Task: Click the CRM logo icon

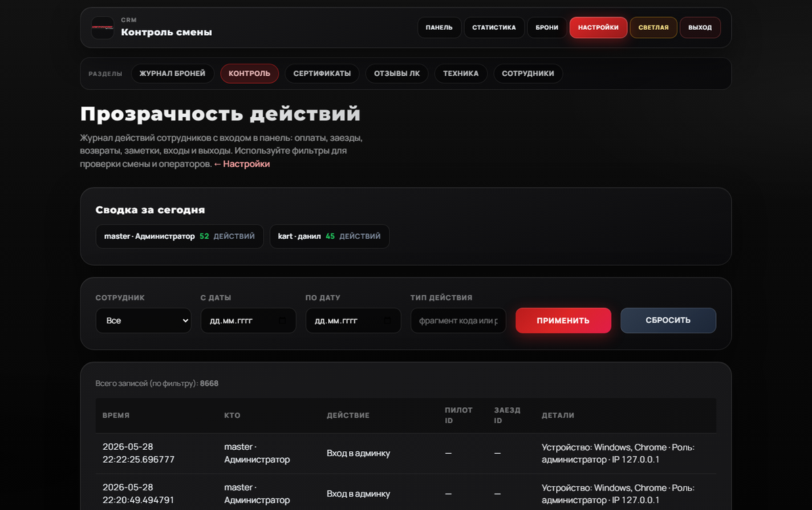Action: coord(103,28)
